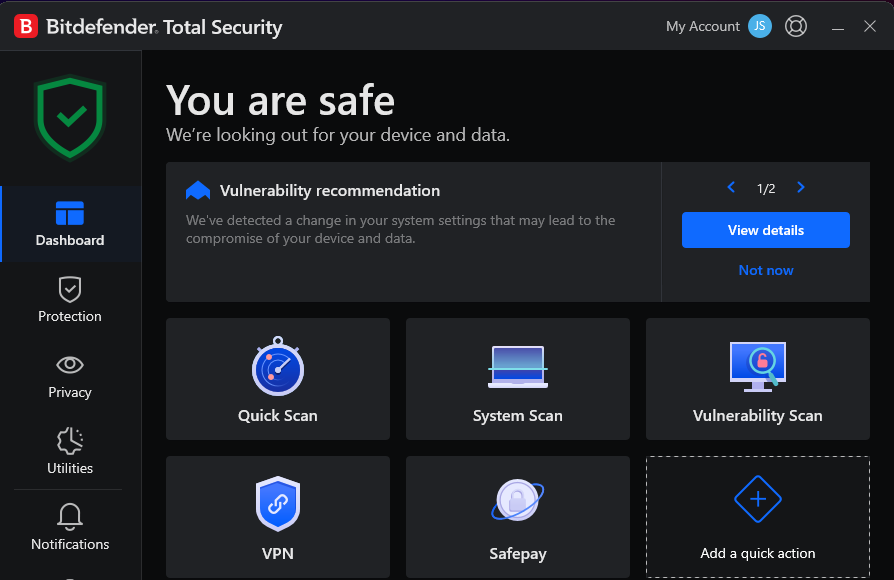
Task: Open the Notifications section
Action: click(70, 528)
